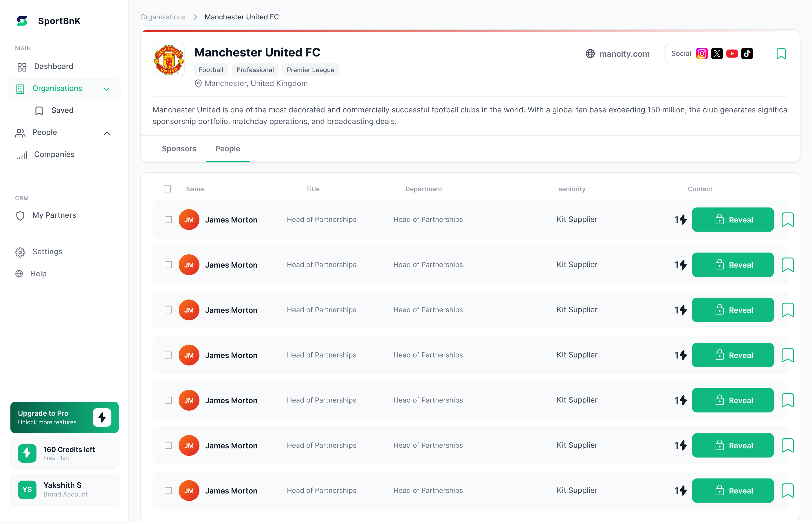Open Yakshith S account card
Viewport: 812px width, 524px height.
click(x=64, y=489)
